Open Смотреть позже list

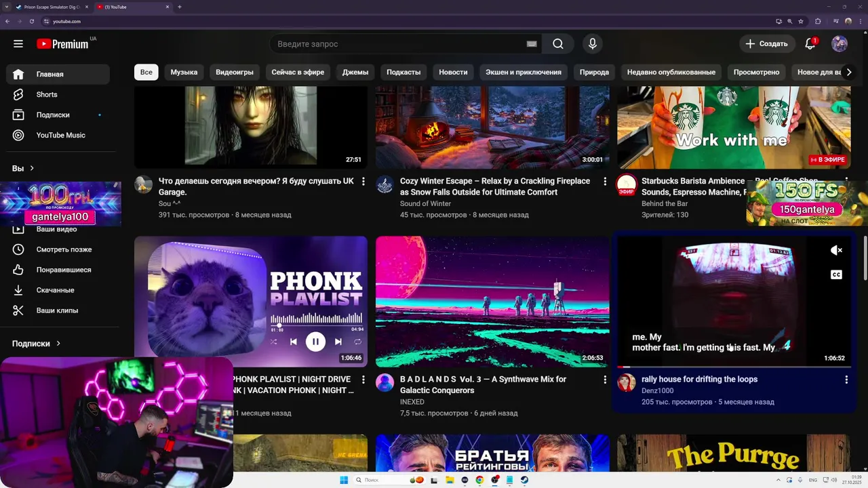point(58,249)
